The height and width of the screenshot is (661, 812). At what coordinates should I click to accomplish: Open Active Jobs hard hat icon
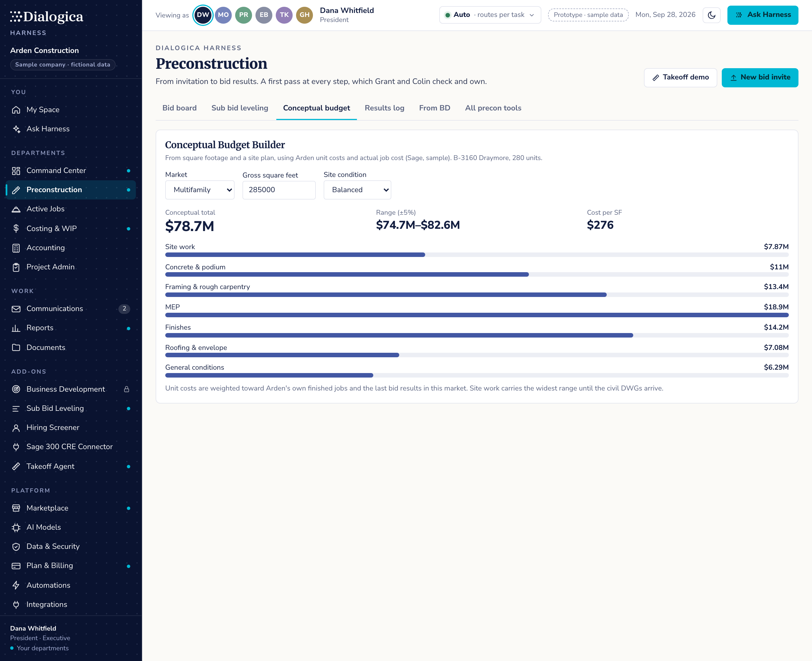[16, 209]
